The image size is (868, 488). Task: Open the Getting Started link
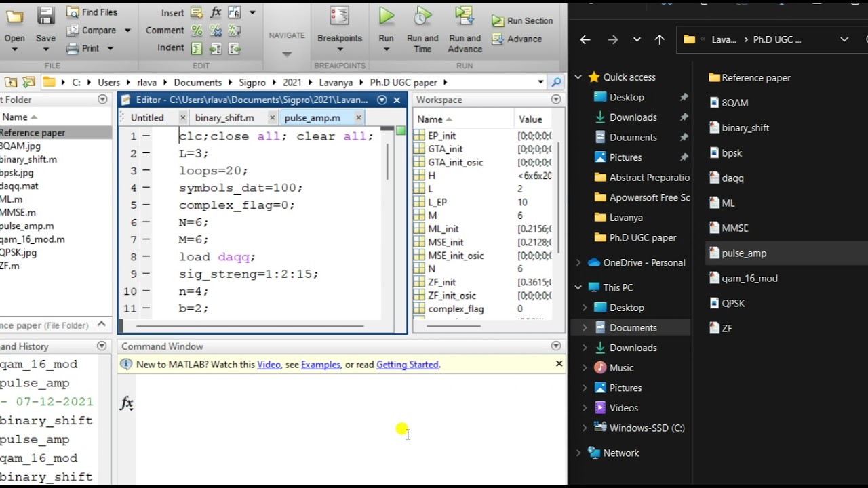pos(408,365)
